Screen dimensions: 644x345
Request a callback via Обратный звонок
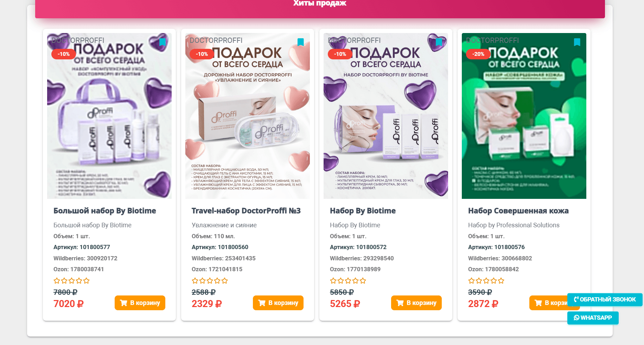tap(605, 300)
